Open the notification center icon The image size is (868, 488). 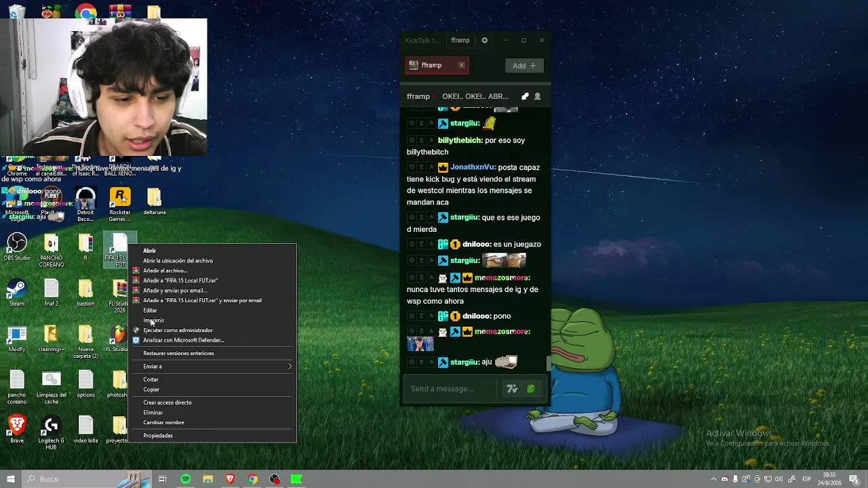point(854,479)
